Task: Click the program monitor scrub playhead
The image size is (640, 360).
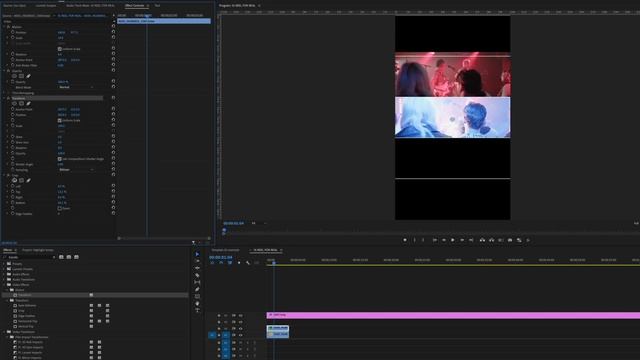Action: [224, 230]
